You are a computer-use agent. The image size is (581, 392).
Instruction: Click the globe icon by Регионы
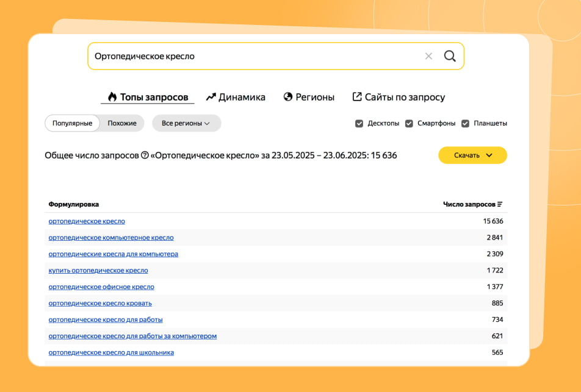[288, 96]
